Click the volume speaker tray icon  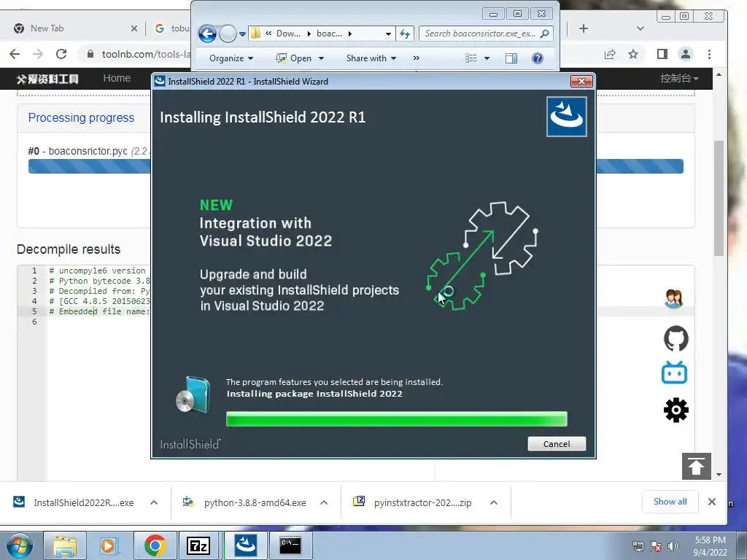pyautogui.click(x=673, y=546)
